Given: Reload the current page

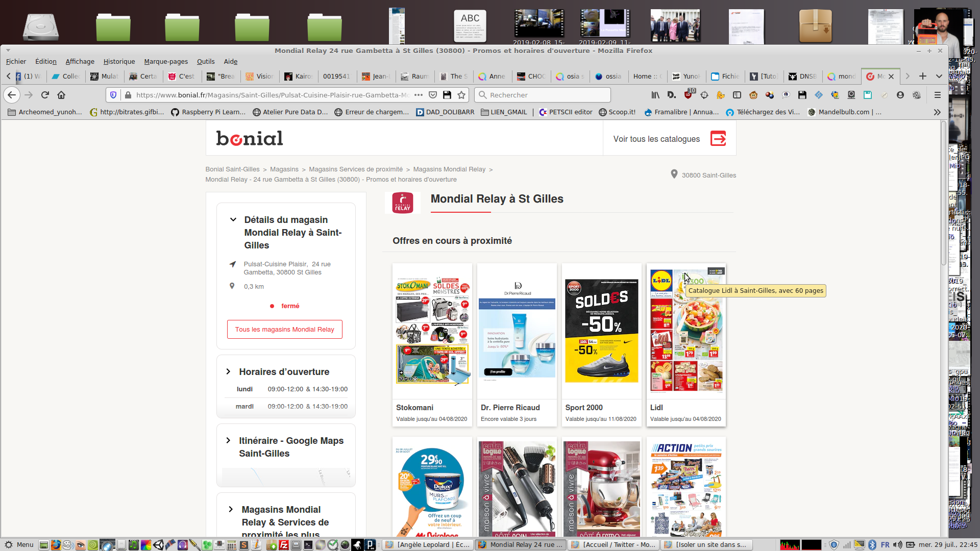Looking at the screenshot, I should pyautogui.click(x=45, y=95).
